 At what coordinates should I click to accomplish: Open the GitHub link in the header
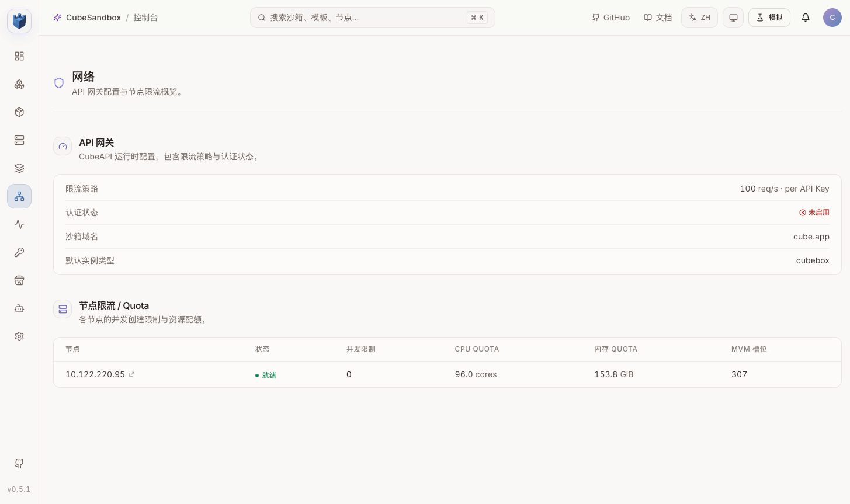pyautogui.click(x=610, y=18)
